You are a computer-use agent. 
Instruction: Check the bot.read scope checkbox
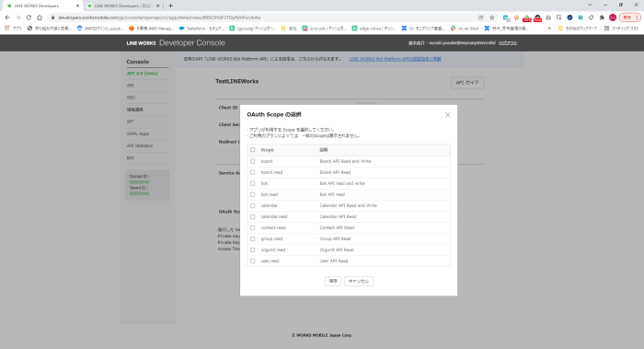[x=253, y=194]
